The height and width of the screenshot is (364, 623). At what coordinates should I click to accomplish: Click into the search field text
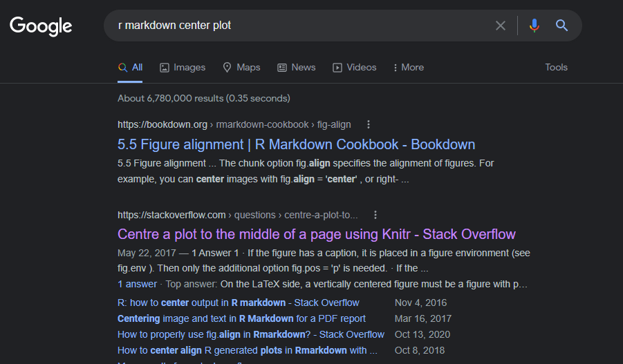[174, 26]
